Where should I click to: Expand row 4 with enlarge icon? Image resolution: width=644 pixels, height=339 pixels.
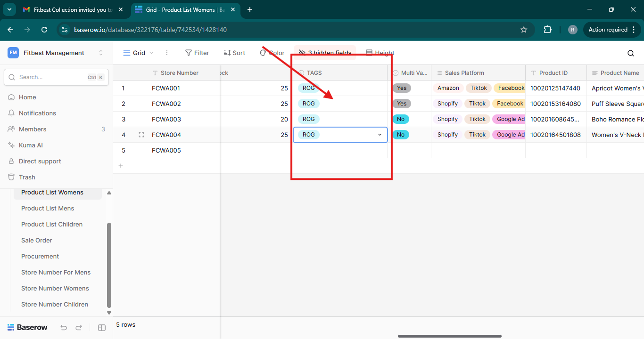click(x=141, y=135)
